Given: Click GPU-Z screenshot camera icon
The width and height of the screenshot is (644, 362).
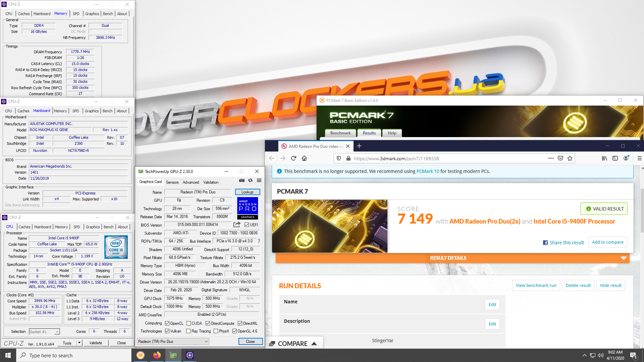Looking at the screenshot, I should pos(241,180).
